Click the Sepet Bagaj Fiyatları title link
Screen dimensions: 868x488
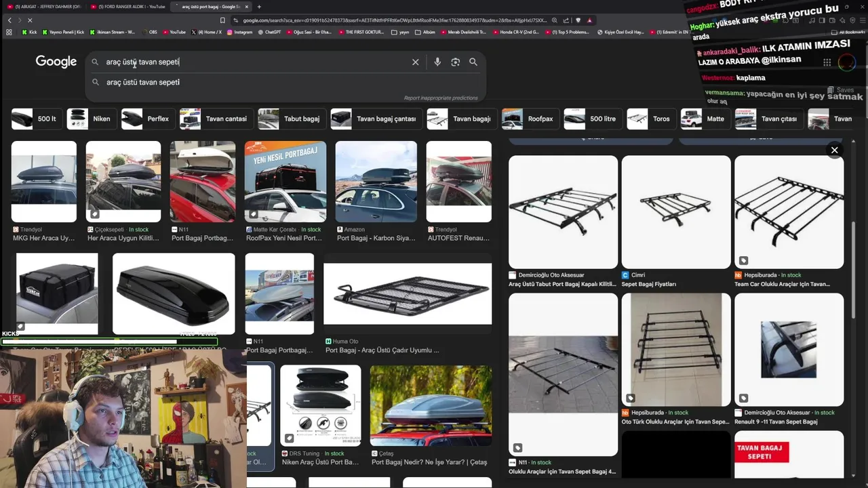coord(649,284)
